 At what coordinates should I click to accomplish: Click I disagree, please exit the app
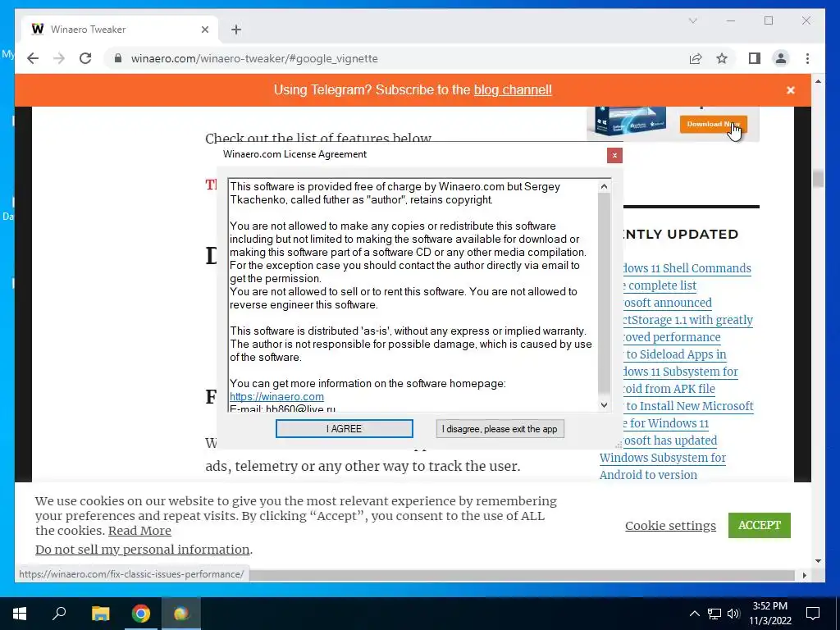click(x=500, y=428)
